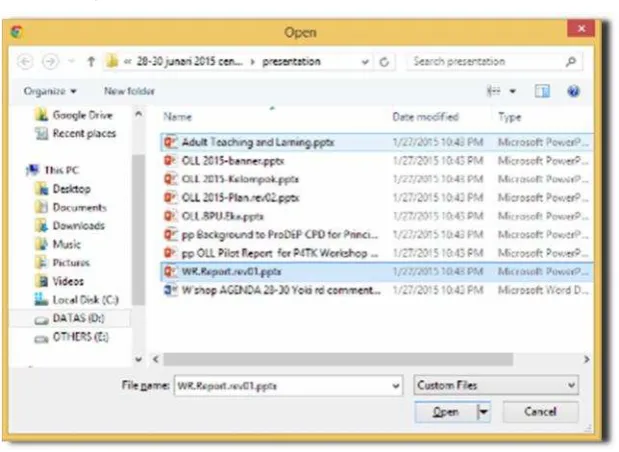Image resolution: width=619 pixels, height=452 pixels.
Task: Open Help with the question icon
Action: click(573, 91)
